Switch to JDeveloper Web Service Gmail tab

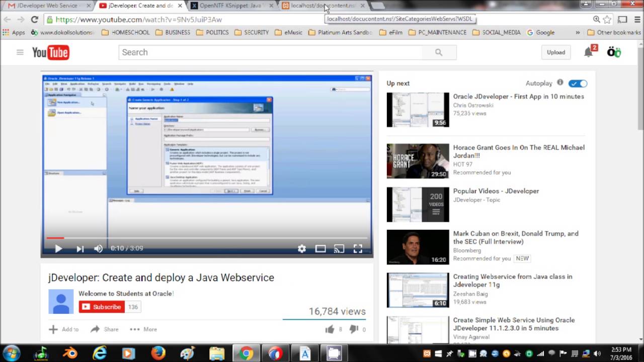tap(47, 6)
